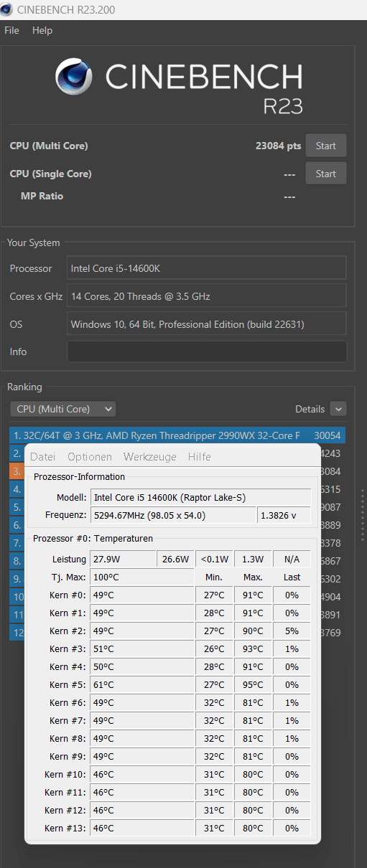The height and width of the screenshot is (868, 367).
Task: Select the Threadripper 2990WX ranking entry
Action: pos(177,435)
